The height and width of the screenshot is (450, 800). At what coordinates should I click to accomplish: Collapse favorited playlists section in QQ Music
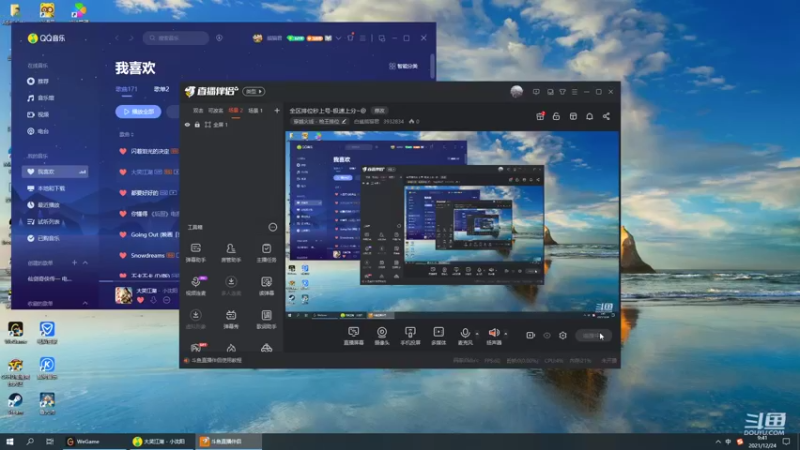pyautogui.click(x=85, y=303)
